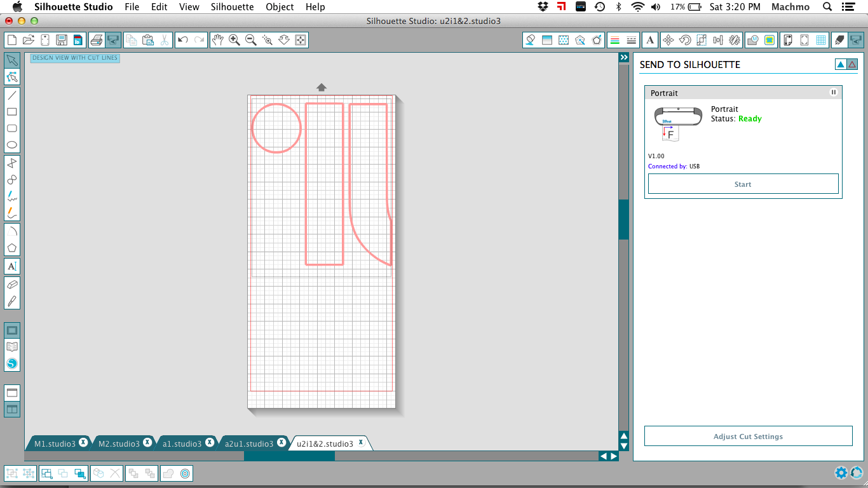Close the M2.studio3 tab
868x488 pixels.
[x=147, y=443]
